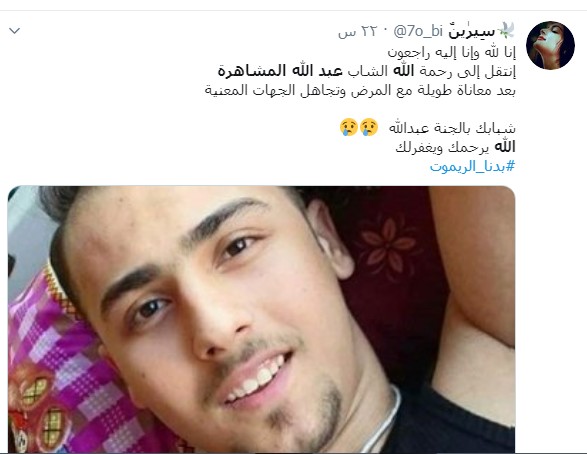This screenshot has height=454, width=587.
Task: Select the line إنا لله وإنا إليه راجعون
Action: (x=451, y=53)
